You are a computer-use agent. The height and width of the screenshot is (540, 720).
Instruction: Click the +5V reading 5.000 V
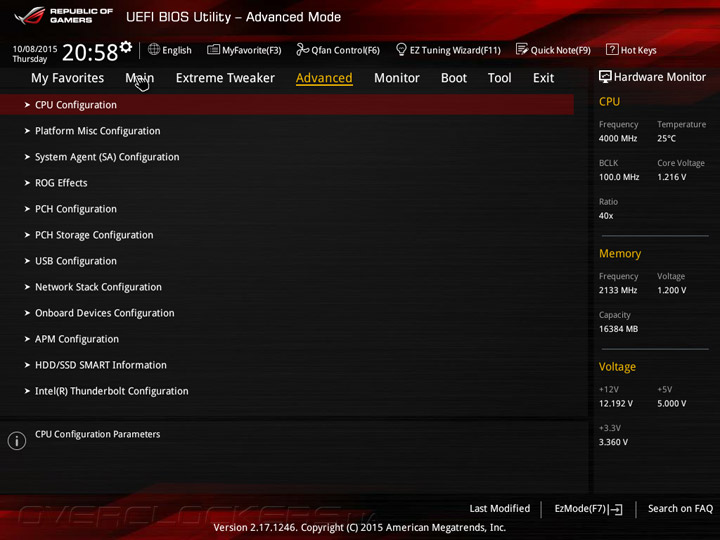click(671, 404)
